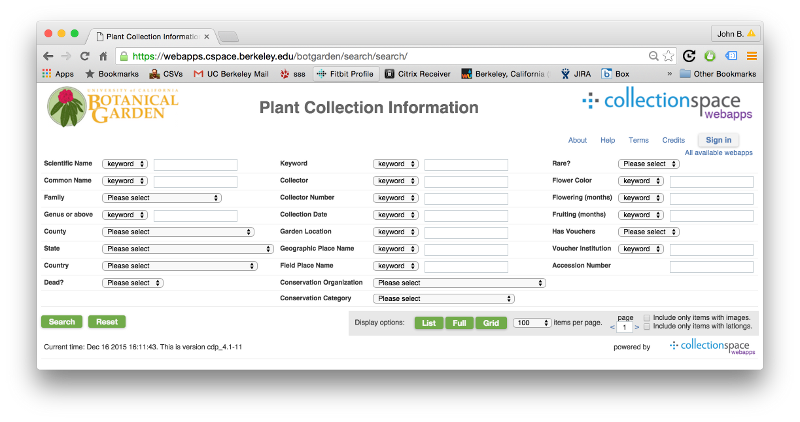Screen dimensions: 800x422
Task: Bookmark this page with the star icon
Action: (x=668, y=56)
